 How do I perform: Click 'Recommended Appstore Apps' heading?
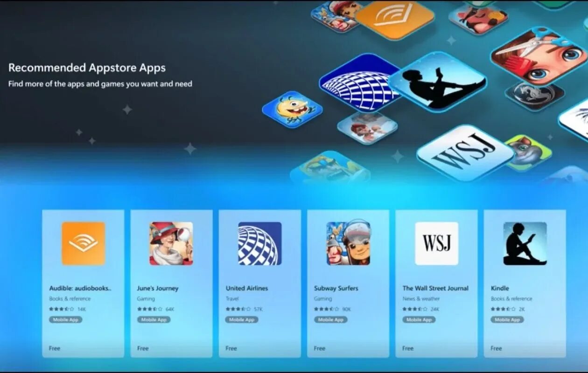click(x=87, y=68)
